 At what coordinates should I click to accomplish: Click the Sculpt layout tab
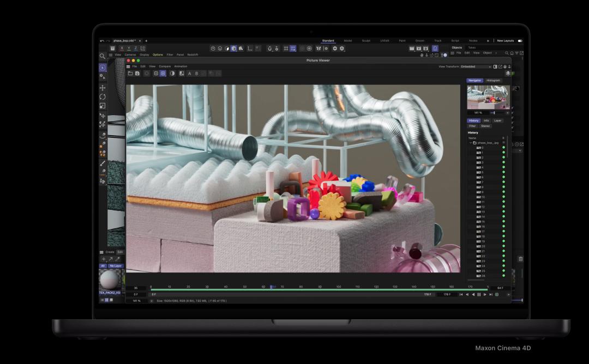pos(366,41)
